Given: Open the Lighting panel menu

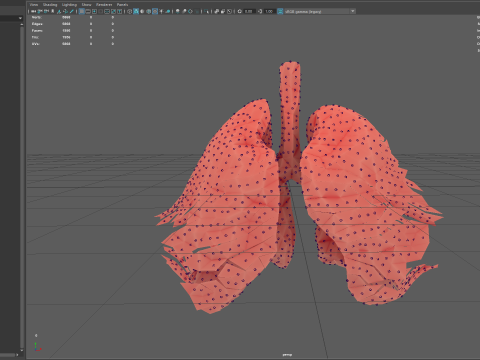Looking at the screenshot, I should click(69, 4).
